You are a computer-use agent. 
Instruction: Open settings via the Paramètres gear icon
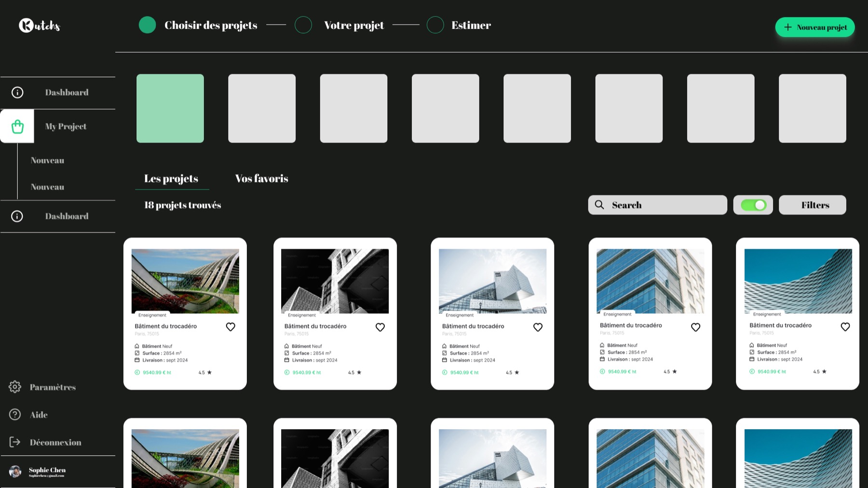(x=15, y=387)
